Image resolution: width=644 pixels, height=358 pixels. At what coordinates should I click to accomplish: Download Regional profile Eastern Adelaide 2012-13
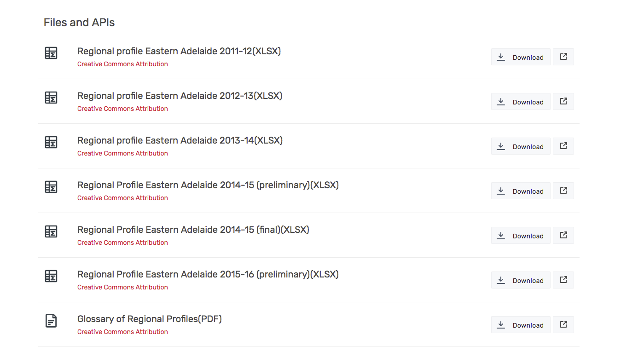(521, 102)
